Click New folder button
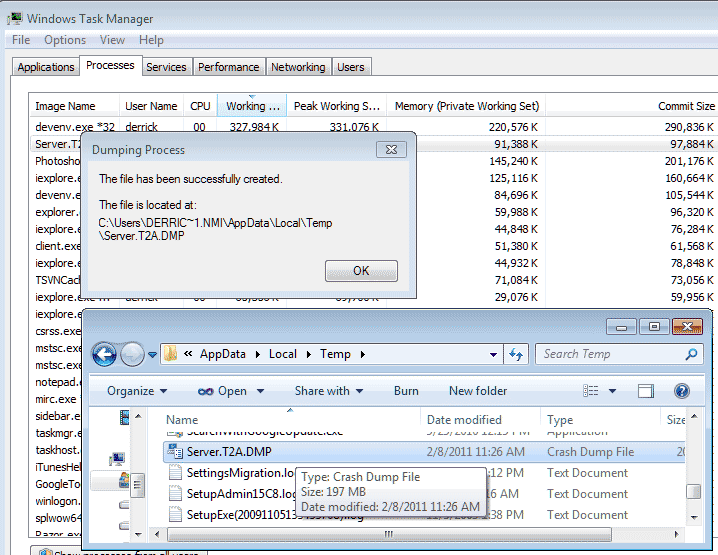The width and height of the screenshot is (718, 555). (478, 391)
